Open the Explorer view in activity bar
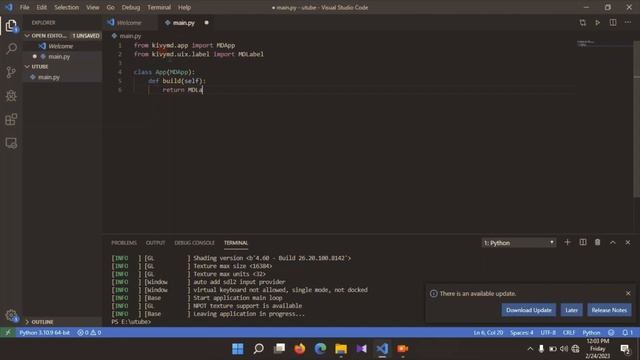The height and width of the screenshot is (360, 640). (11, 25)
